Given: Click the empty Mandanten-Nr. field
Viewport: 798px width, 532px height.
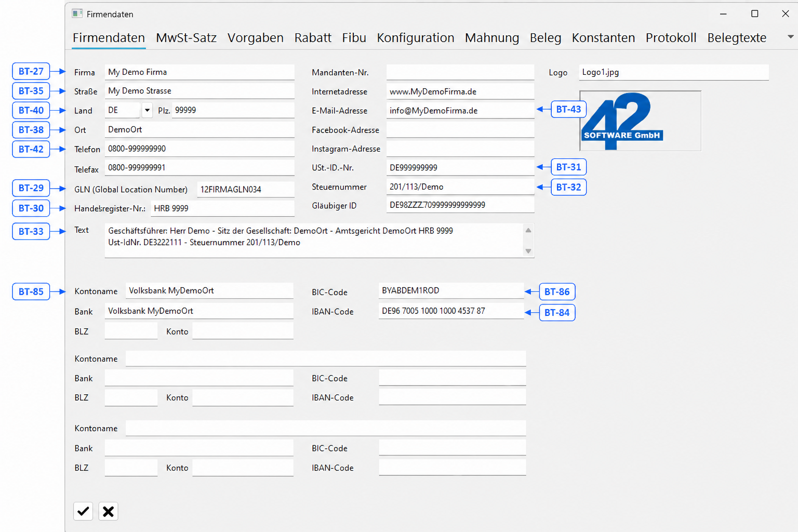Looking at the screenshot, I should click(x=460, y=72).
